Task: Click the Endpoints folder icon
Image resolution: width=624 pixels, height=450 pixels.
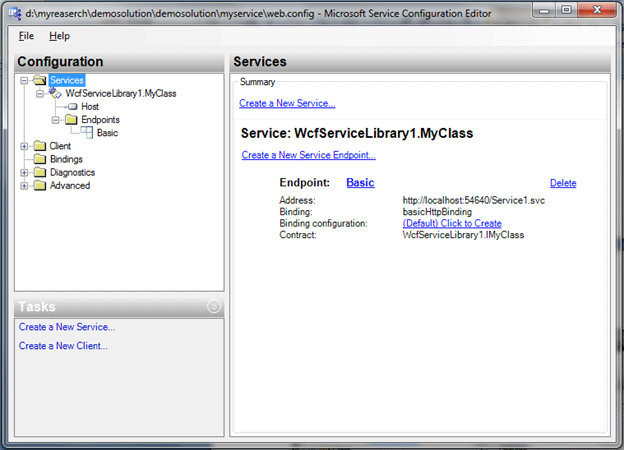Action: click(x=71, y=119)
